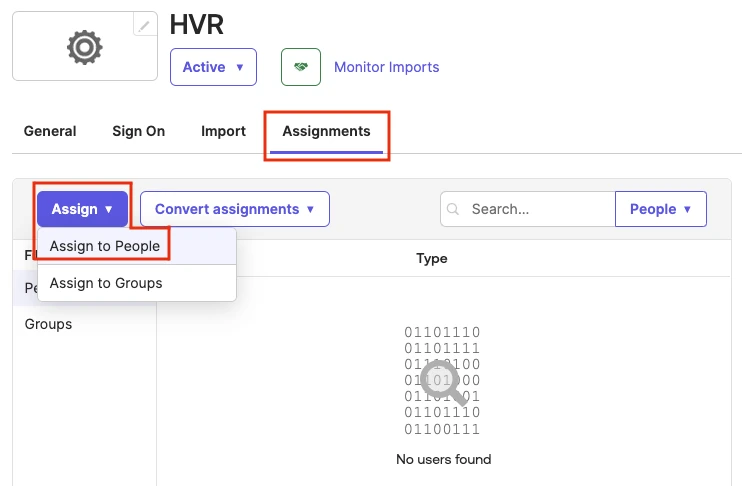Select the partially hidden People sidebar filter
The image size is (742, 486).
[x=30, y=288]
